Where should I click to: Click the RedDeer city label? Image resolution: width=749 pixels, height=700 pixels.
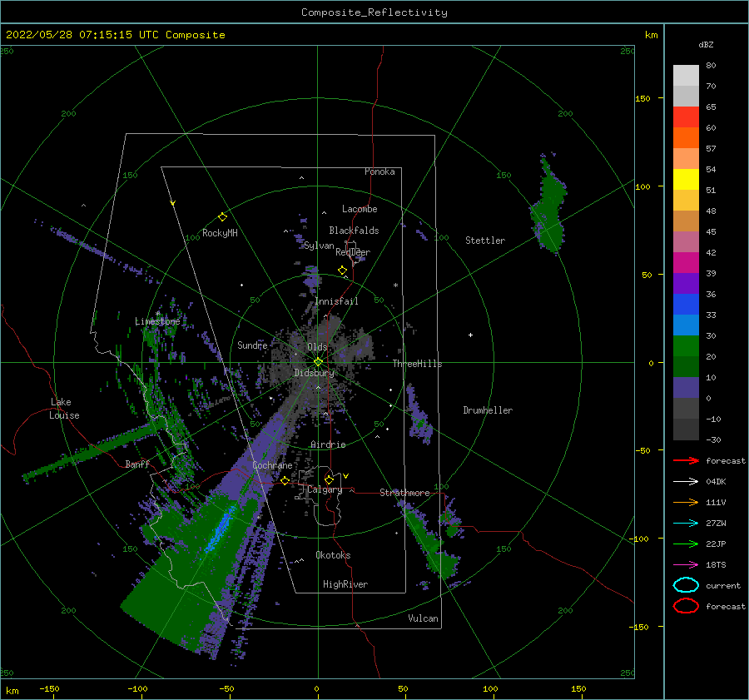[x=353, y=252]
